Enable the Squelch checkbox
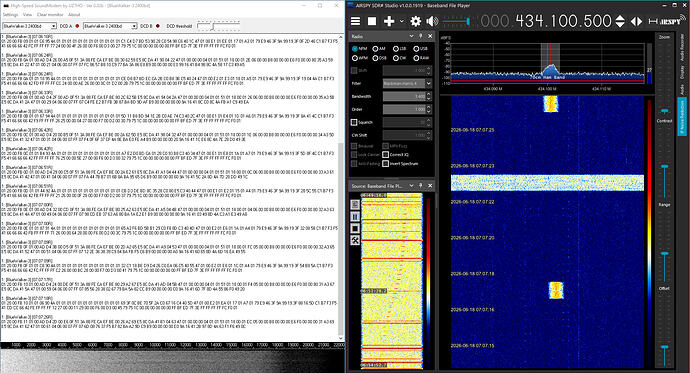This screenshot has height=373, width=690. tap(354, 122)
